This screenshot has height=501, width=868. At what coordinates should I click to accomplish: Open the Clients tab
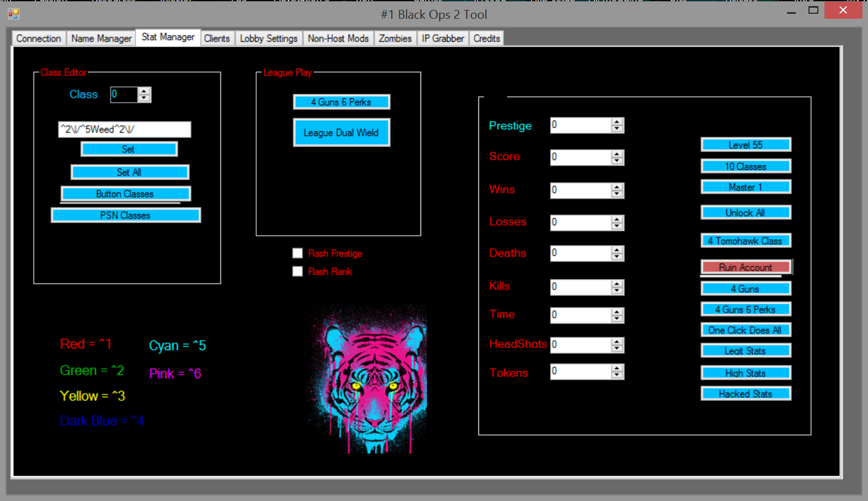[x=217, y=39]
